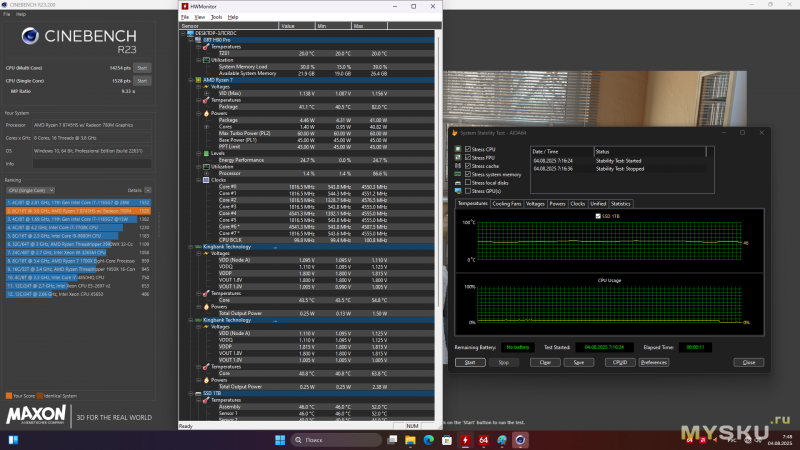Click the computer icon beside DESKTOP node
The image size is (800, 450).
[x=190, y=33]
